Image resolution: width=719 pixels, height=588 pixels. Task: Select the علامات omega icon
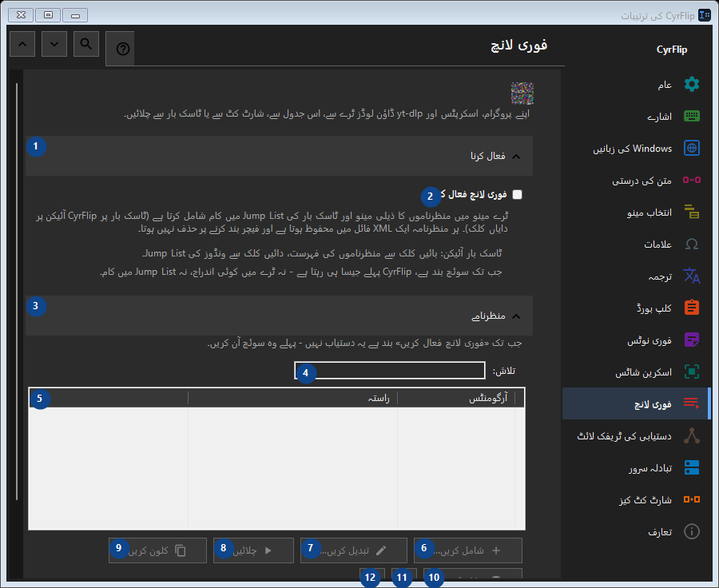692,244
